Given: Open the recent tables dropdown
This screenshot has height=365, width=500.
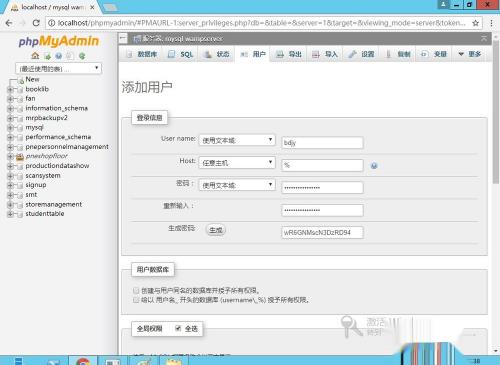Looking at the screenshot, I should click(58, 69).
